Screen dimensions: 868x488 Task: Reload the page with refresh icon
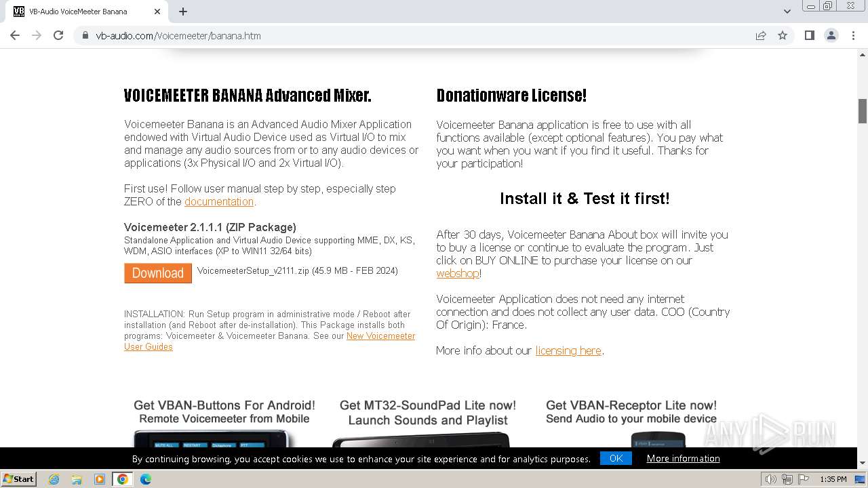coord(58,35)
